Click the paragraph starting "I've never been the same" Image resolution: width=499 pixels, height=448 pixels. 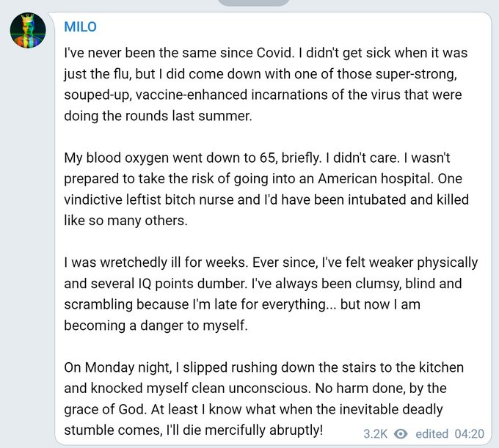266,84
